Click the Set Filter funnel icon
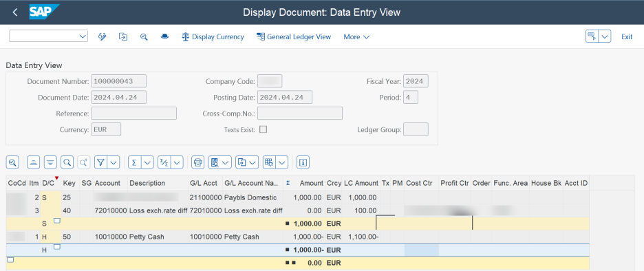 click(x=101, y=162)
